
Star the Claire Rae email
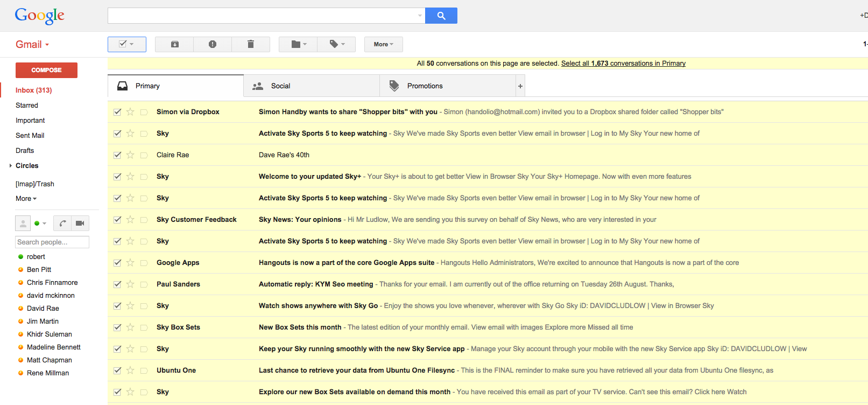130,155
